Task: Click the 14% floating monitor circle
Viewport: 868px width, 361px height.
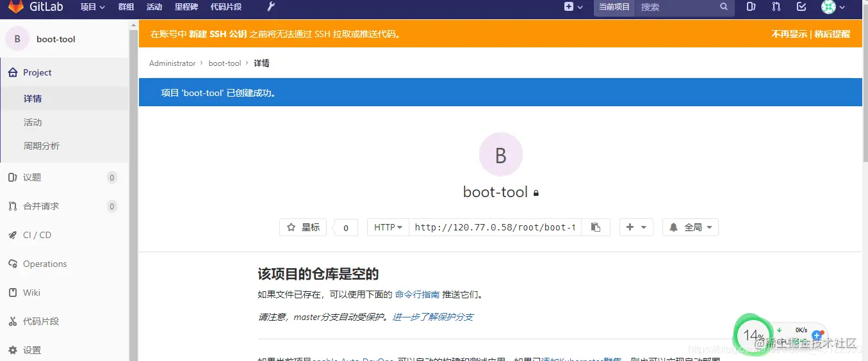Action: [x=752, y=335]
